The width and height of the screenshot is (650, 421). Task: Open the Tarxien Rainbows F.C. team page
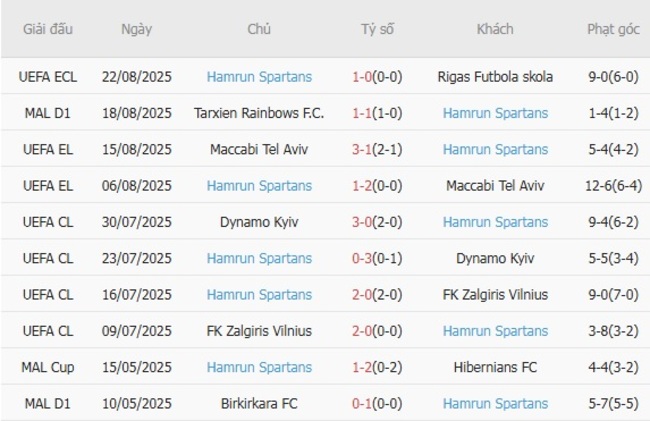click(x=259, y=113)
